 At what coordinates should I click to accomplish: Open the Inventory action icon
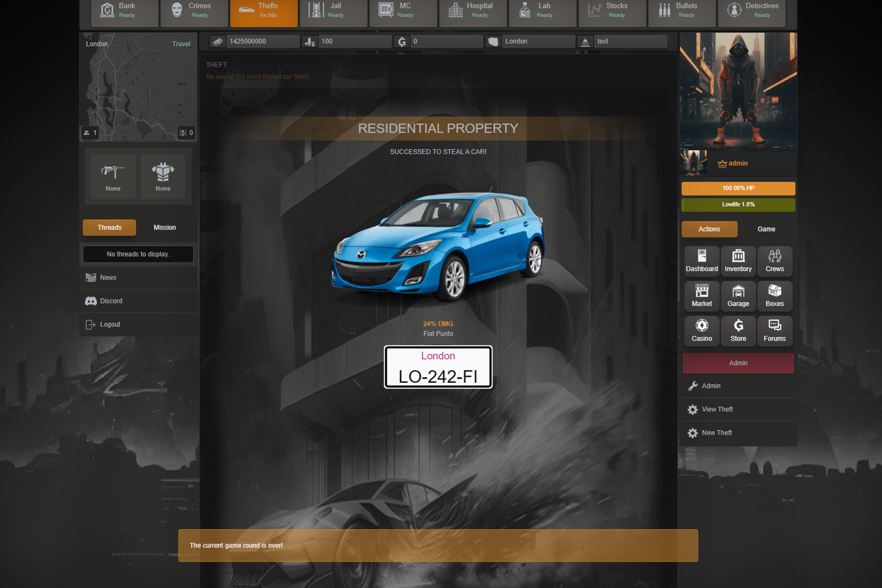point(738,261)
